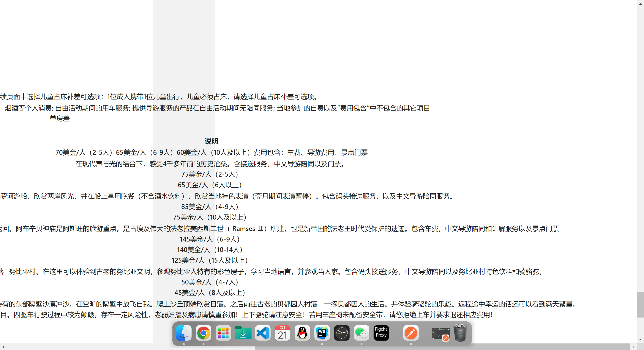This screenshot has height=350, width=644.
Task: Open Finder from the Dock
Action: [184, 333]
